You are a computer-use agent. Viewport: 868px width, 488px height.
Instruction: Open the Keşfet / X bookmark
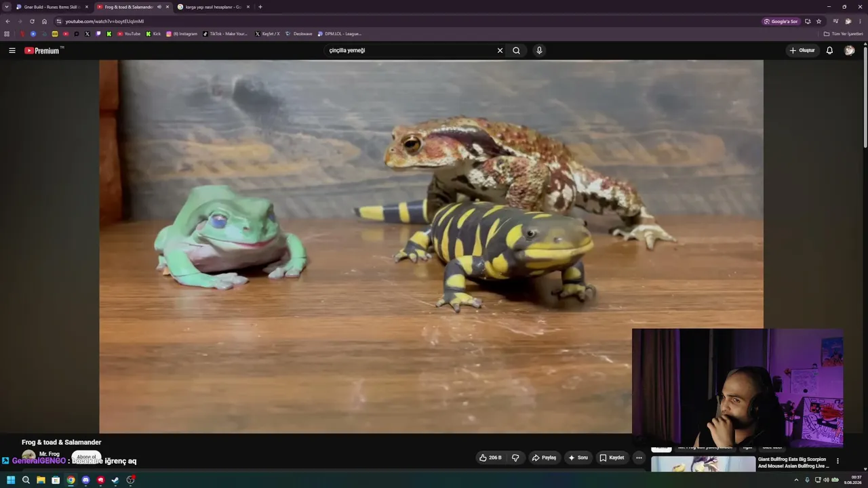(267, 33)
